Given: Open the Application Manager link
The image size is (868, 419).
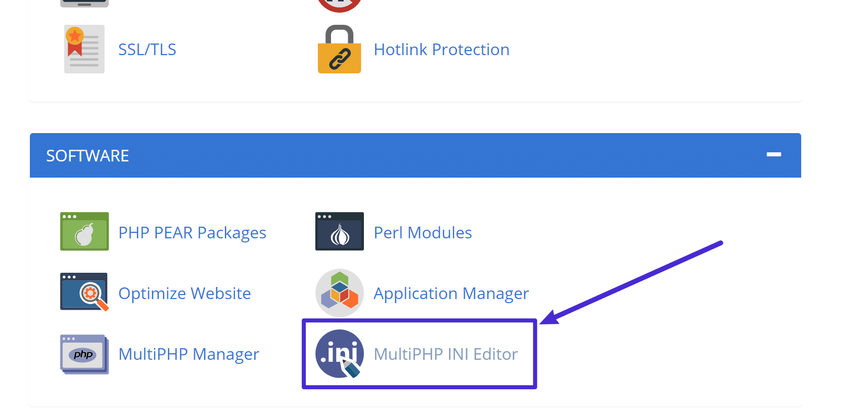Looking at the screenshot, I should pos(451,294).
